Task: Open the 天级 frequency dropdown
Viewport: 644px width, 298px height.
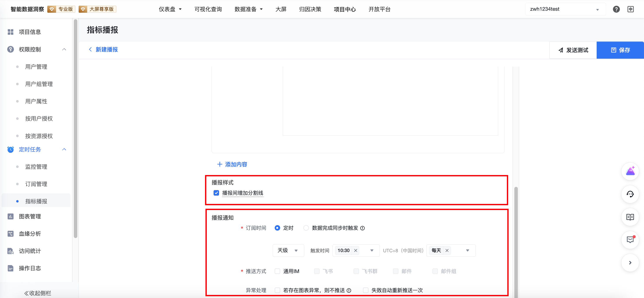Action: tap(288, 250)
